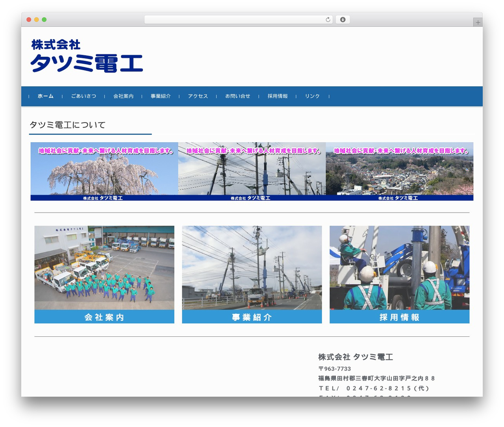Image resolution: width=504 pixels, height=427 pixels.
Task: Maximize the browser window with green button
Action: [44, 20]
